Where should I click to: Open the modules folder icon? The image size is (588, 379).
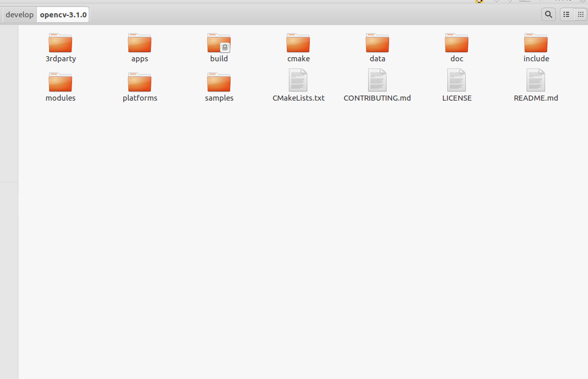tap(60, 82)
